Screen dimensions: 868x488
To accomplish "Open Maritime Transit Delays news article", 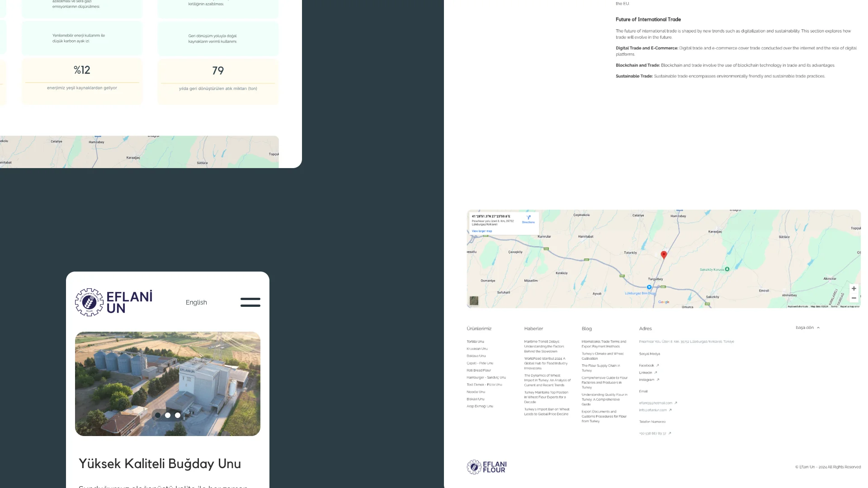I will tap(544, 347).
